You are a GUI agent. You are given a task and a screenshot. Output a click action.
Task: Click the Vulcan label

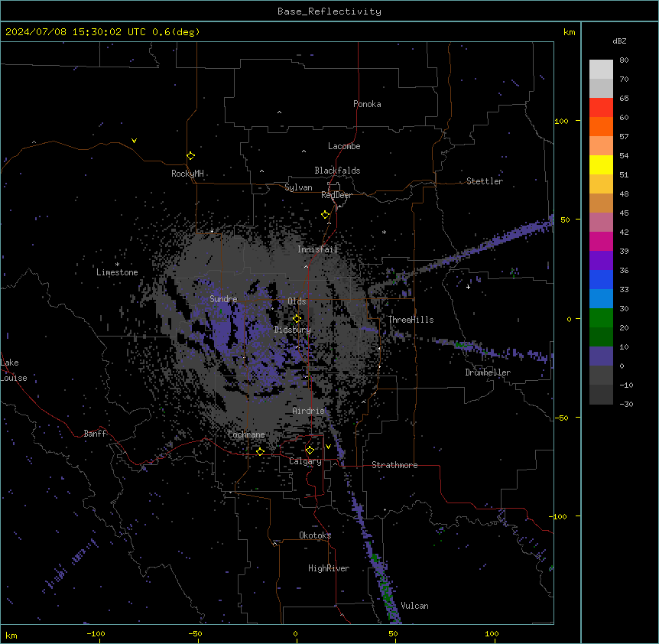pos(414,606)
